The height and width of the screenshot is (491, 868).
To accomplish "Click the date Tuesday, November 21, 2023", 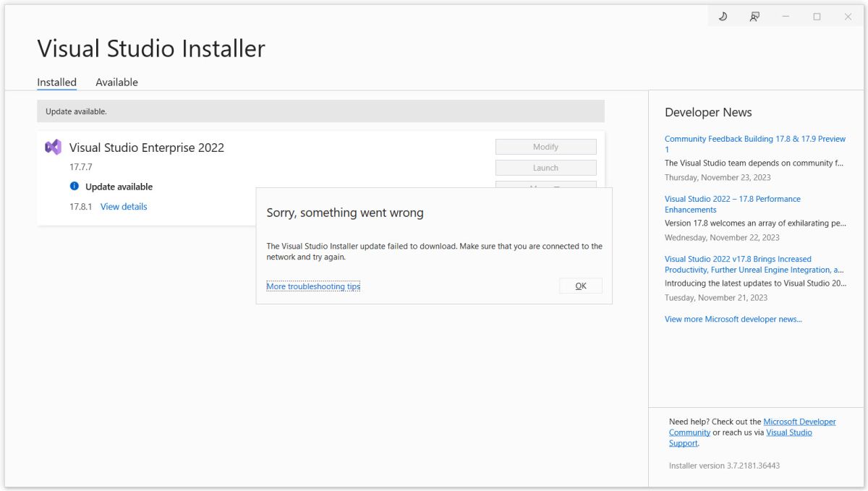I will (716, 297).
